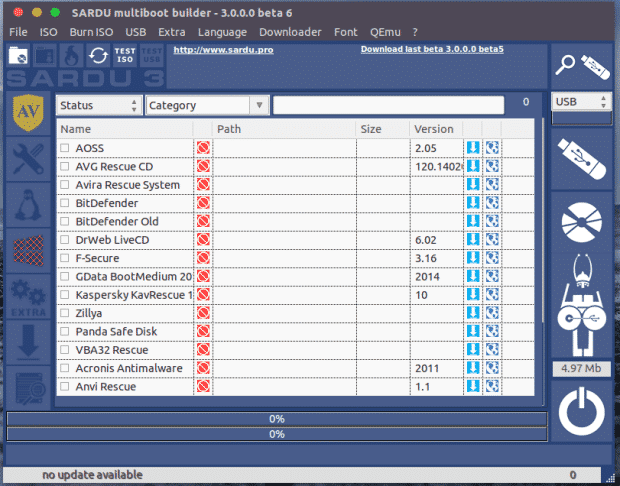This screenshot has height=486, width=620.
Task: Click the download arrow for Panda Safe Disk
Action: pos(473,331)
